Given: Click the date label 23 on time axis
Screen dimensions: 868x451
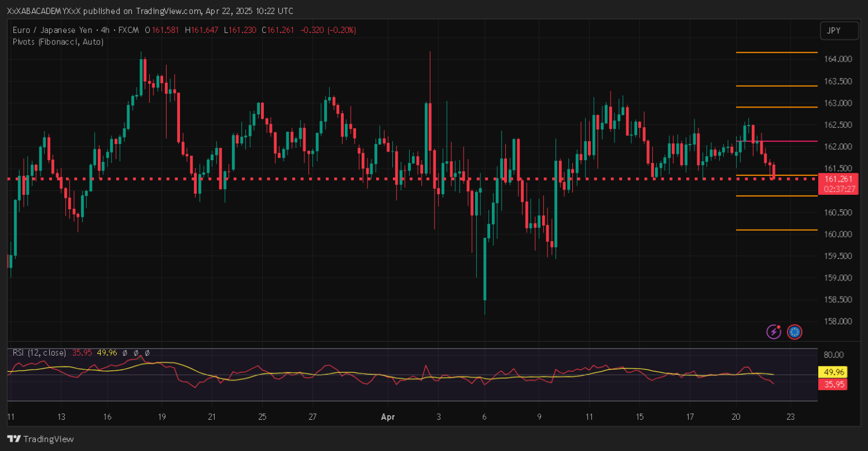Looking at the screenshot, I should [791, 416].
